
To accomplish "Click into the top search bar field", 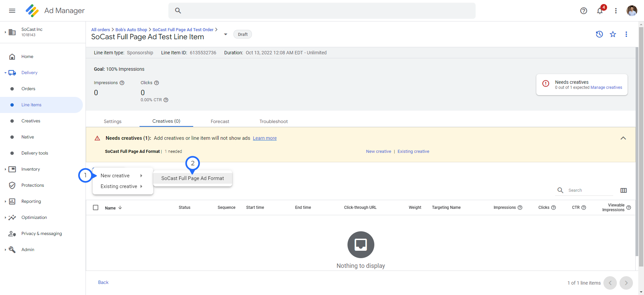I will coord(322,11).
